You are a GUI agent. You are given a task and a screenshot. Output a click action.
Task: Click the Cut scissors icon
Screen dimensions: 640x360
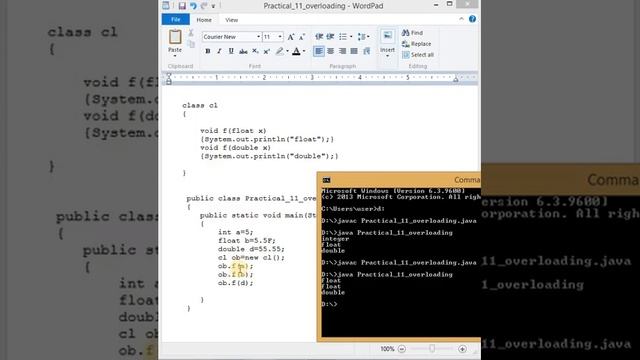point(191,33)
